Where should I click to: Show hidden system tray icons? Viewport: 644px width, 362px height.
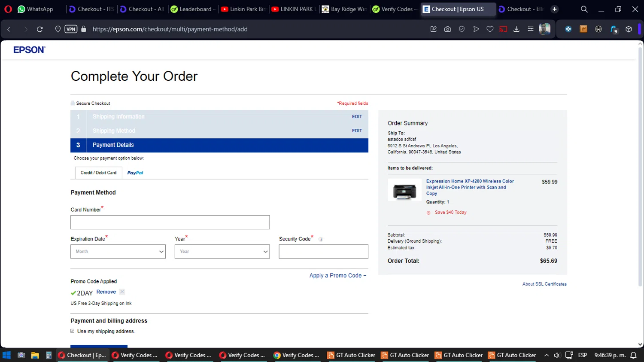pyautogui.click(x=546, y=355)
